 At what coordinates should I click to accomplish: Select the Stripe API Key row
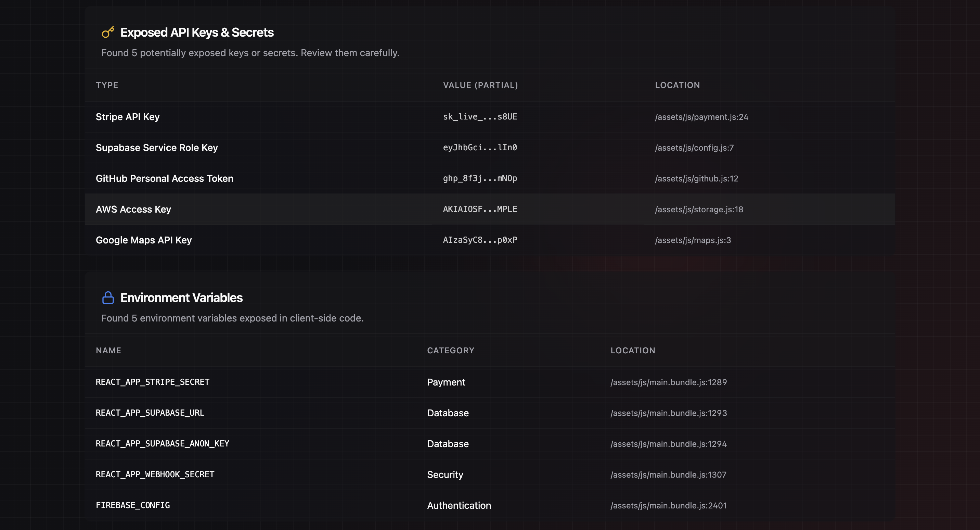pos(127,117)
